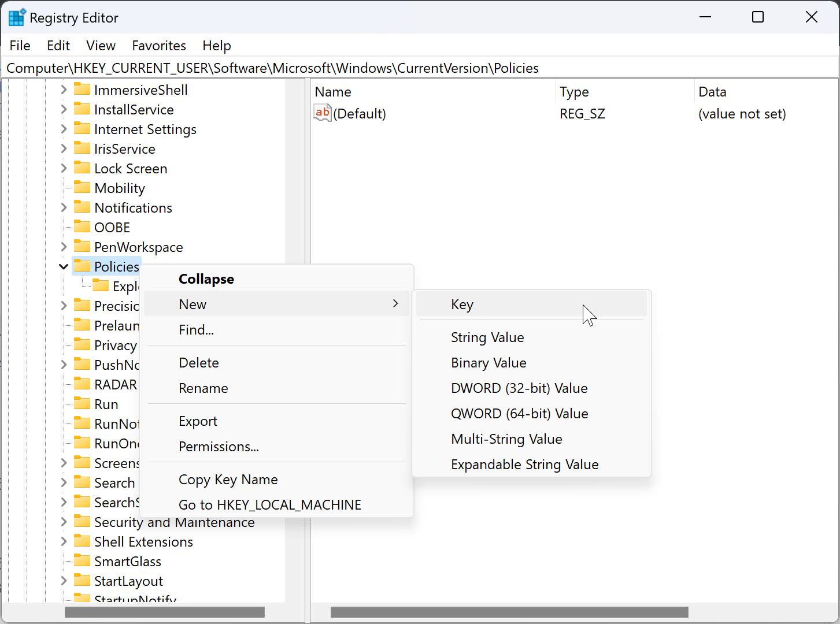Viewport: 840px width, 624px height.
Task: Click the SmartGlass folder icon
Action: [x=82, y=561]
